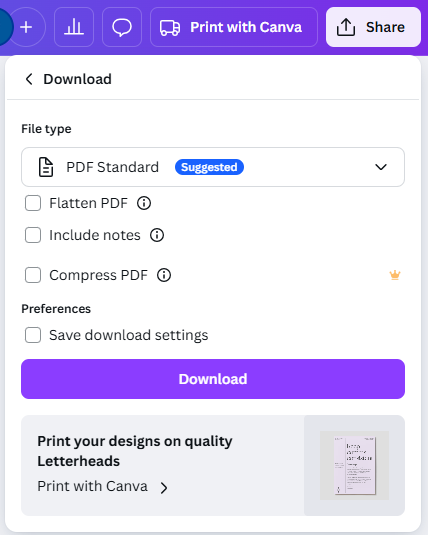
Task: Check the Compress PDF option
Action: [33, 275]
